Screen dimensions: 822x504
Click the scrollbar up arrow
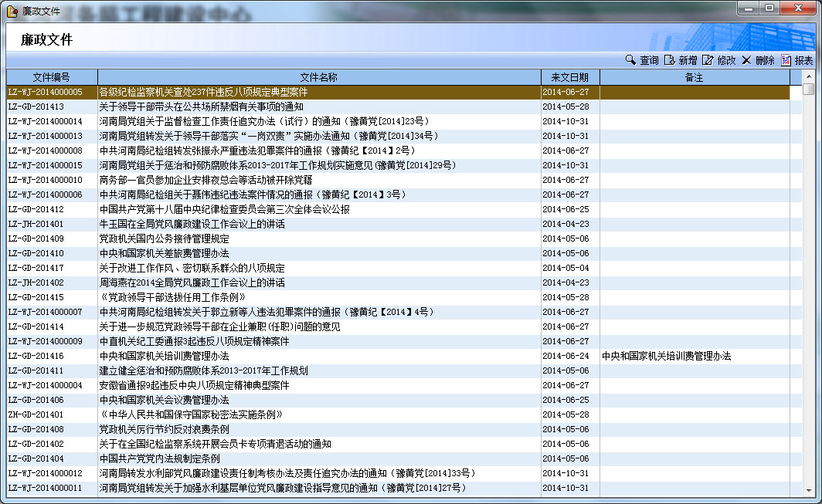click(x=808, y=76)
